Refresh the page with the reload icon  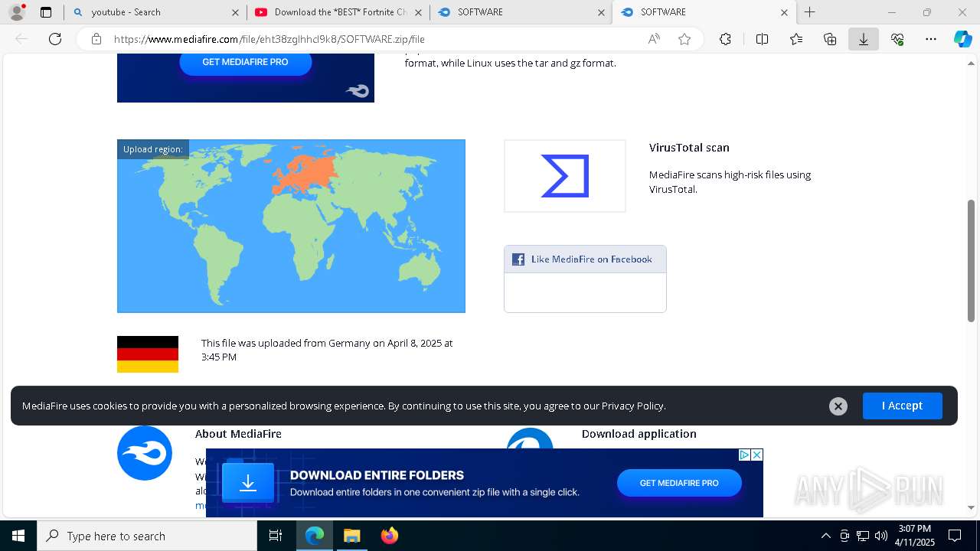coord(55,39)
